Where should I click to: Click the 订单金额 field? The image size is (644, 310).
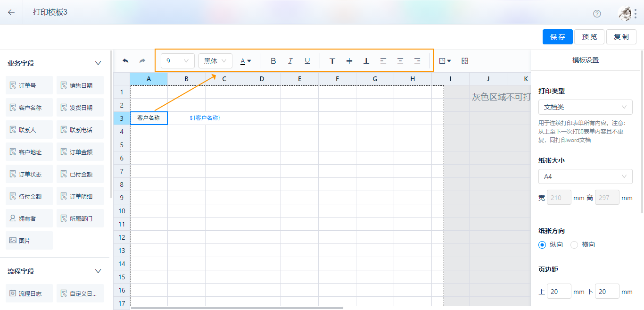[80, 152]
